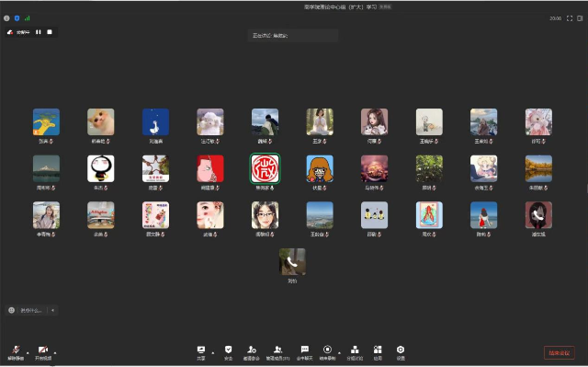Image resolution: width=588 pixels, height=367 pixels.
Task: Enter fullscreen mode from the top right
Action: click(570, 18)
